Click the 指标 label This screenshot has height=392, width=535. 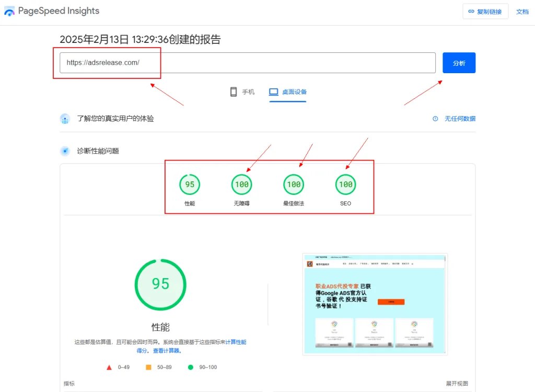(x=69, y=384)
